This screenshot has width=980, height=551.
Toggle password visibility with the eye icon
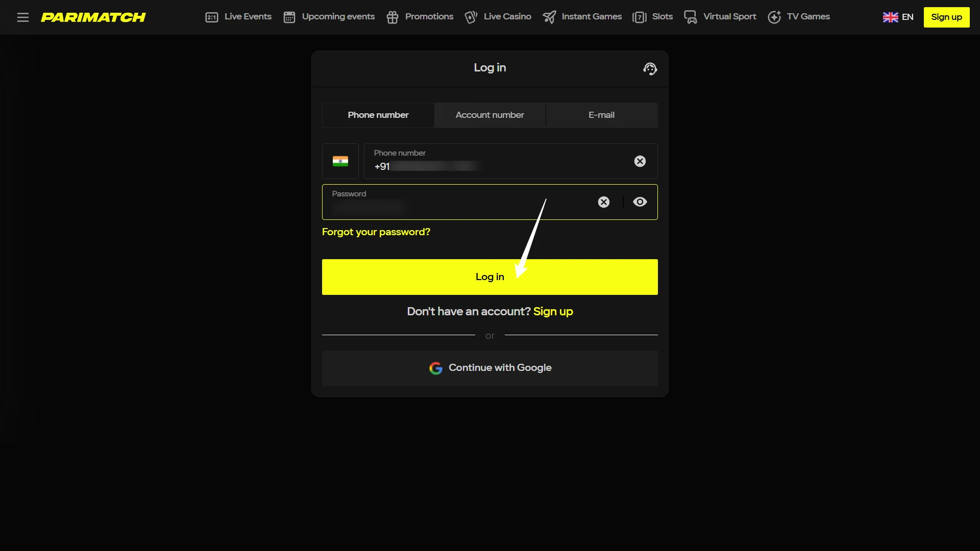pyautogui.click(x=640, y=202)
